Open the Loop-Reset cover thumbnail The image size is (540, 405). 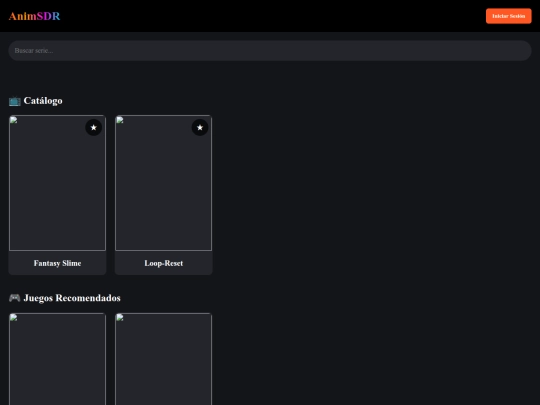pos(164,183)
